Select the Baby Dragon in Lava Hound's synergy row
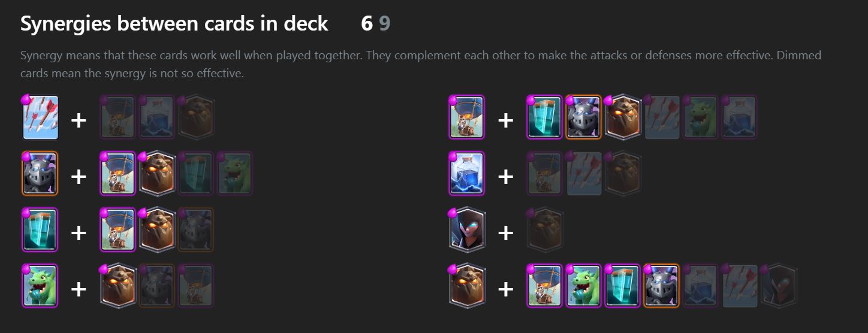Image resolution: width=868 pixels, height=333 pixels. click(x=584, y=286)
